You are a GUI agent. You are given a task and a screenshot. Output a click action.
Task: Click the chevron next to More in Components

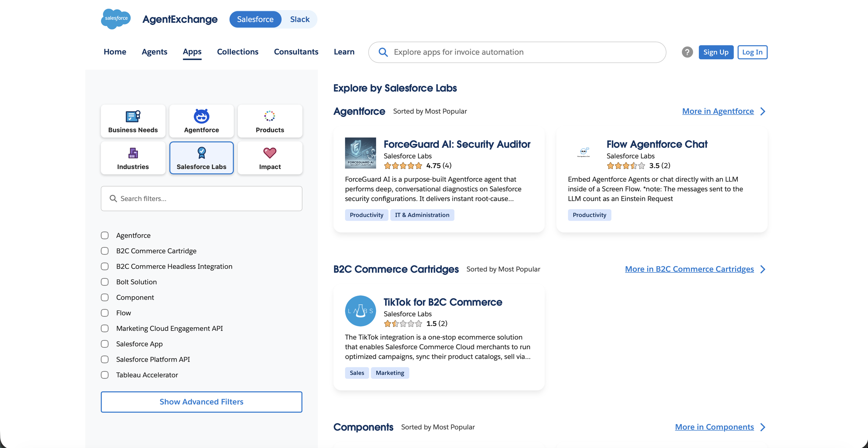coord(762,427)
